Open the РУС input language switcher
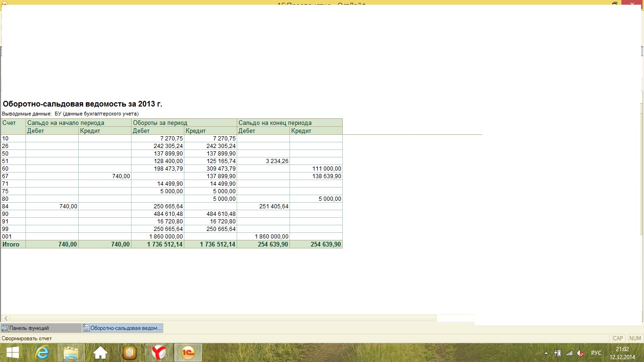644x362 pixels. 596,353
